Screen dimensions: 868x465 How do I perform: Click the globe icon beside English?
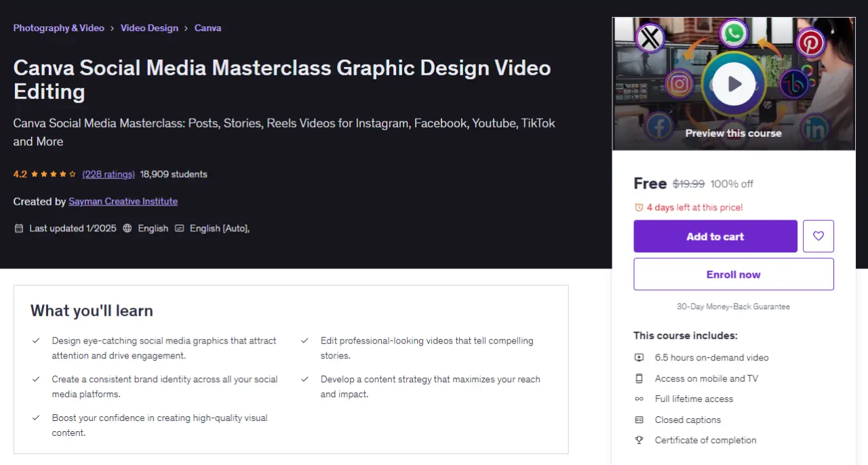pyautogui.click(x=127, y=228)
